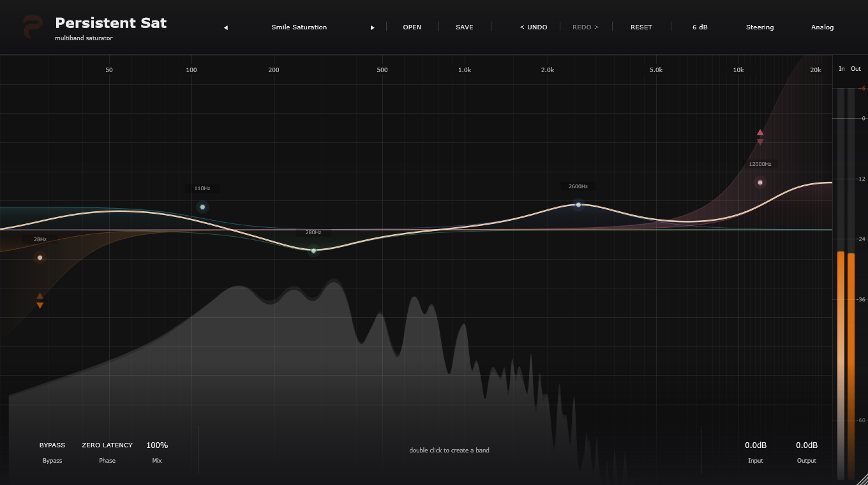Click the orange down triangle below 28Hz
The height and width of the screenshot is (485, 868).
click(x=40, y=306)
